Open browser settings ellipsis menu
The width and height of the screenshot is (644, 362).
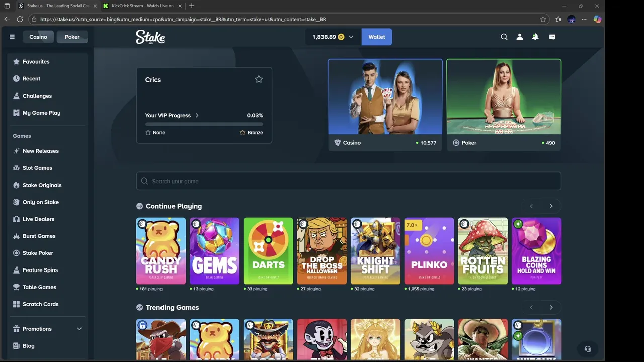coord(584,19)
